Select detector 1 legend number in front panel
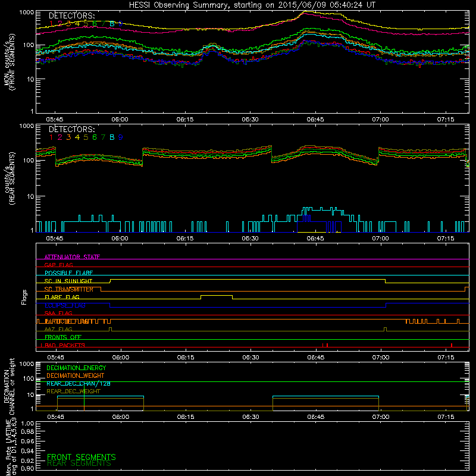The image size is (476, 476). (x=51, y=24)
